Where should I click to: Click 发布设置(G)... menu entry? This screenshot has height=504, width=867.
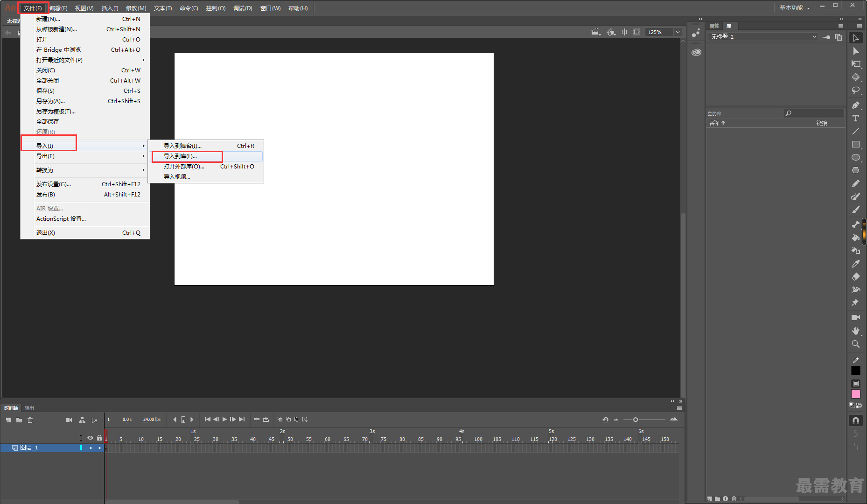coord(85,184)
